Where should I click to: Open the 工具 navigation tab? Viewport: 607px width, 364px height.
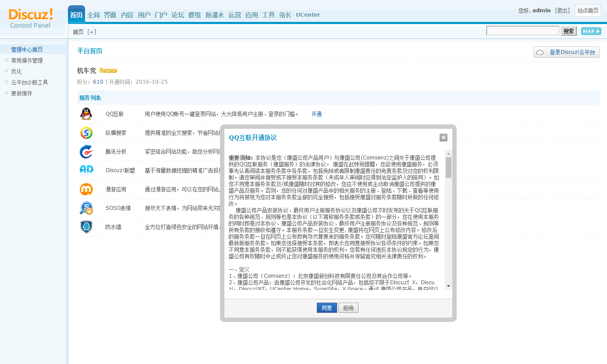click(268, 15)
